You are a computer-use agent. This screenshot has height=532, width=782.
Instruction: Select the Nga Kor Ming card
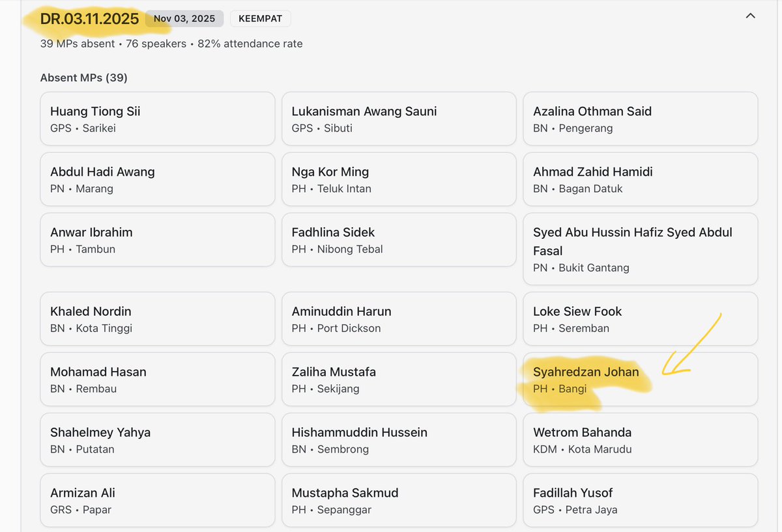coord(399,179)
